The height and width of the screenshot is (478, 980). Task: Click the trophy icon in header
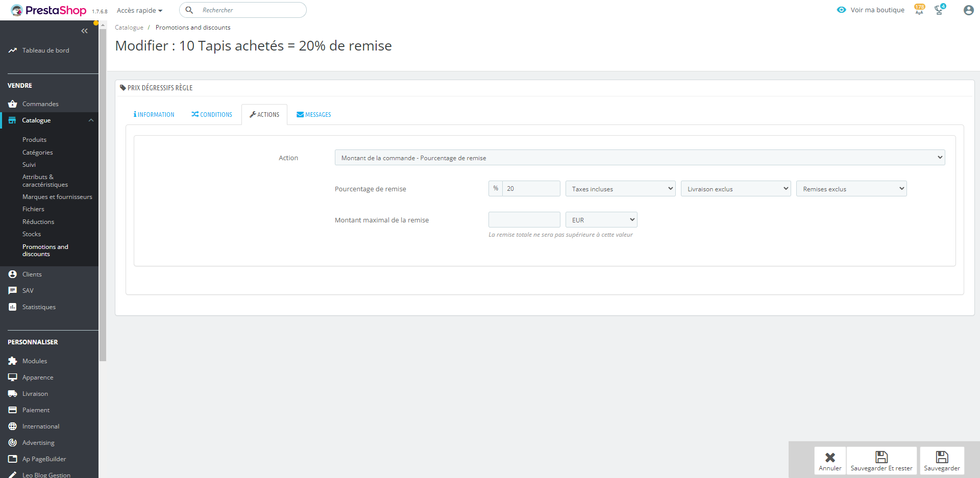(939, 10)
